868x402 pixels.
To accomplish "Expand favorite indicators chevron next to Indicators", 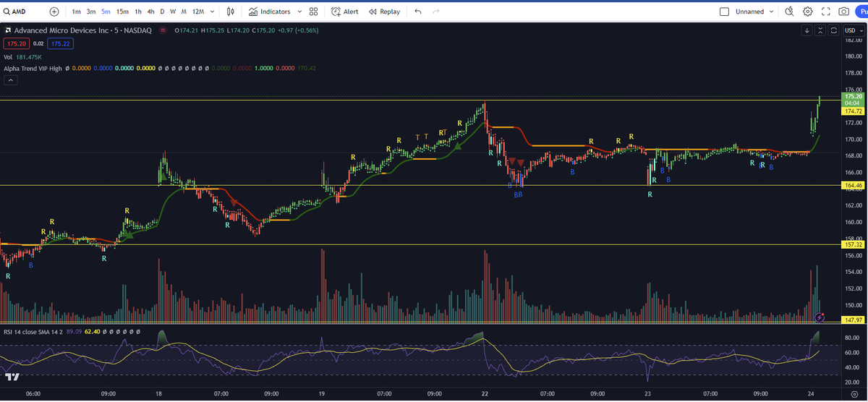I will (x=299, y=12).
